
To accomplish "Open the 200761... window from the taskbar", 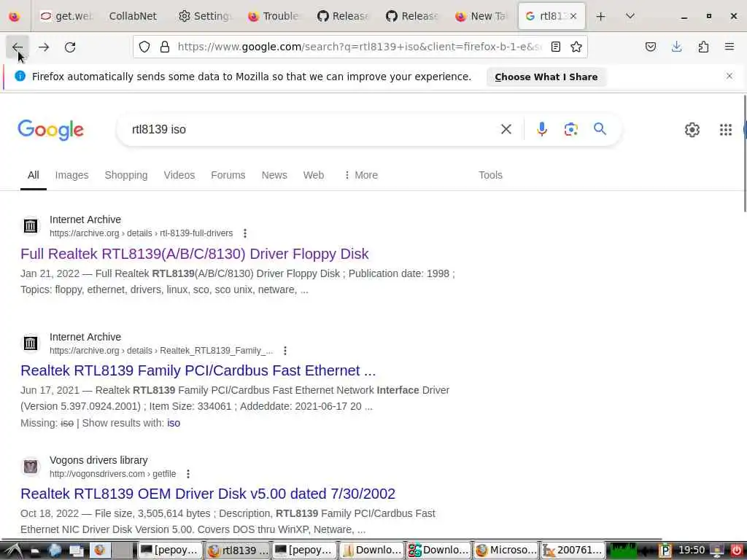I will pyautogui.click(x=573, y=550).
